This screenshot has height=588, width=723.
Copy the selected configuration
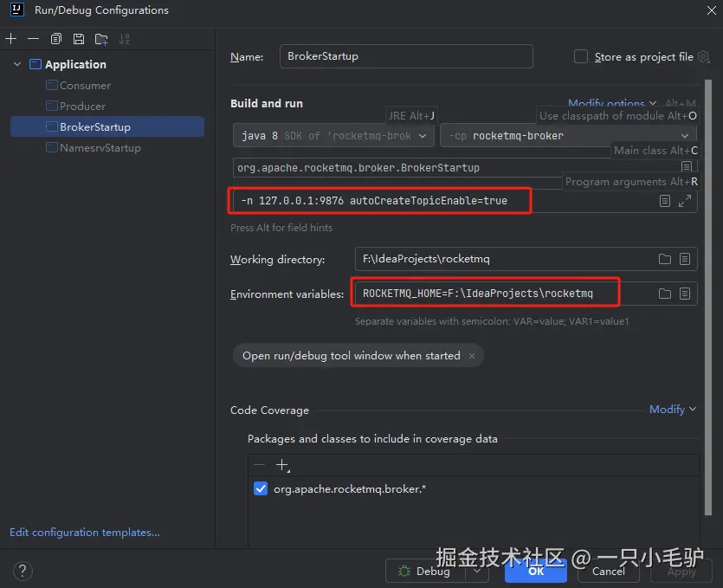(55, 39)
